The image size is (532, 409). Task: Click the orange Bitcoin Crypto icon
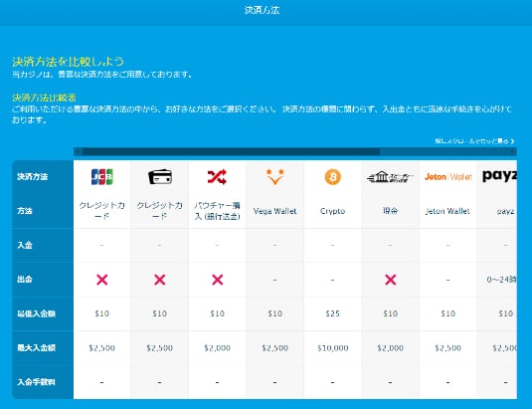[x=333, y=177]
